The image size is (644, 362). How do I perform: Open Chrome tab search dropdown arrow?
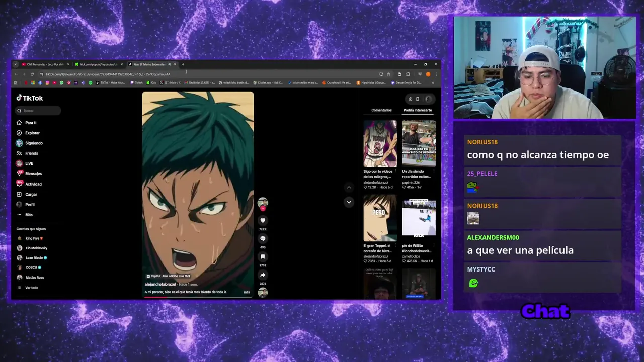pos(16,64)
